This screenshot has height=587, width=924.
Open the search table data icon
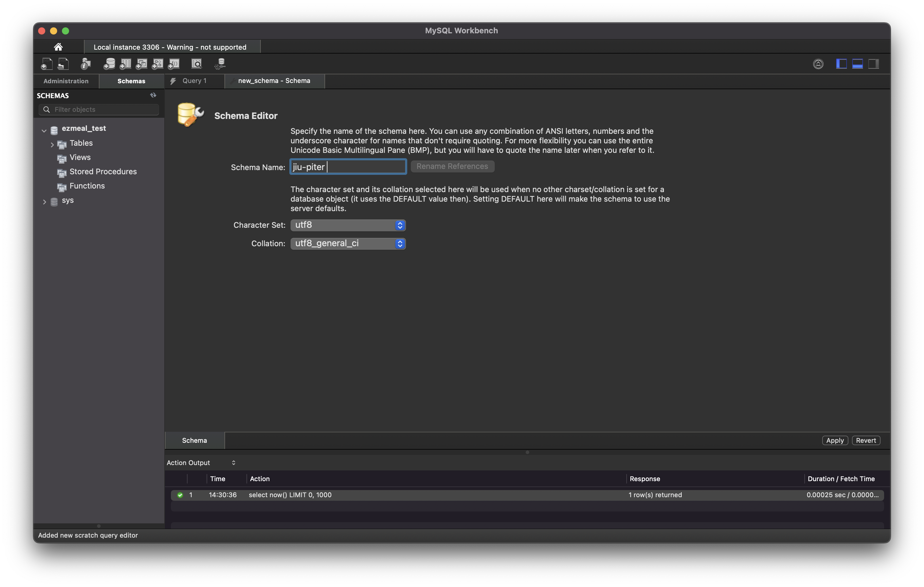[196, 64]
